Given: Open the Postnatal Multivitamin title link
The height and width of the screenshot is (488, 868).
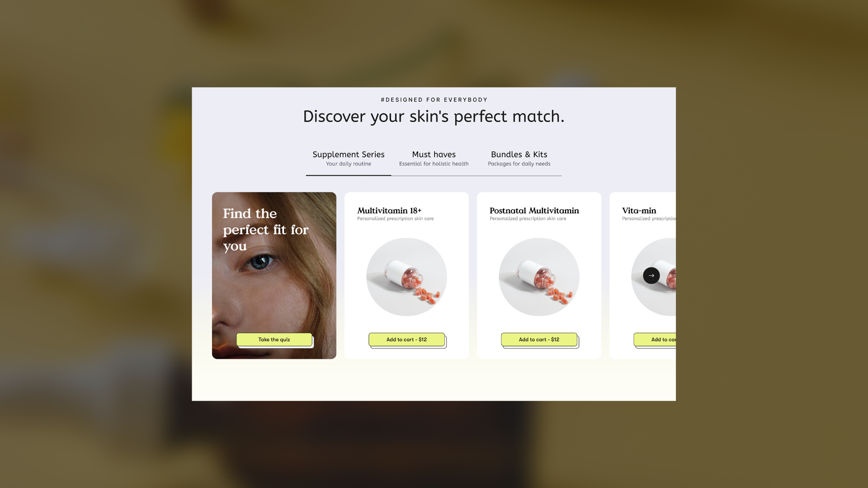Looking at the screenshot, I should click(534, 211).
